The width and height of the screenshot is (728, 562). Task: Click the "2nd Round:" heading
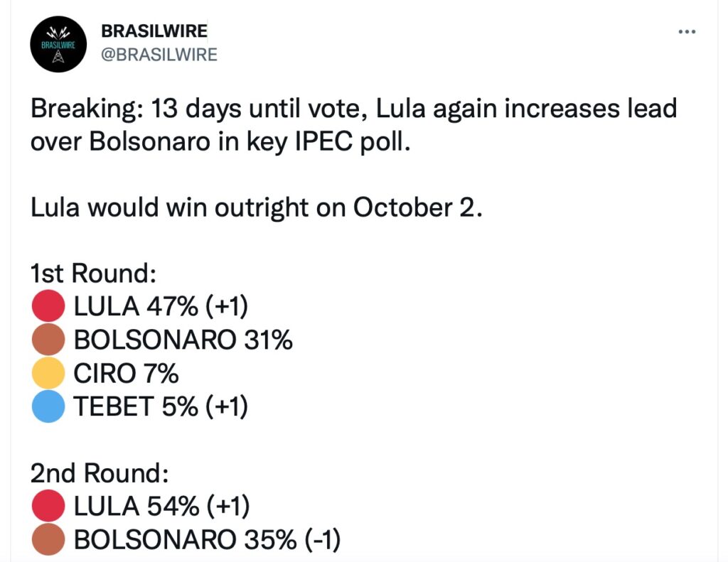tap(97, 474)
